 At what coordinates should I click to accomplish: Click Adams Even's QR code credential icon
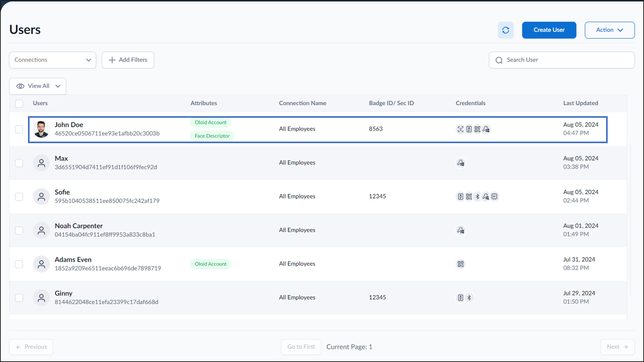(461, 264)
